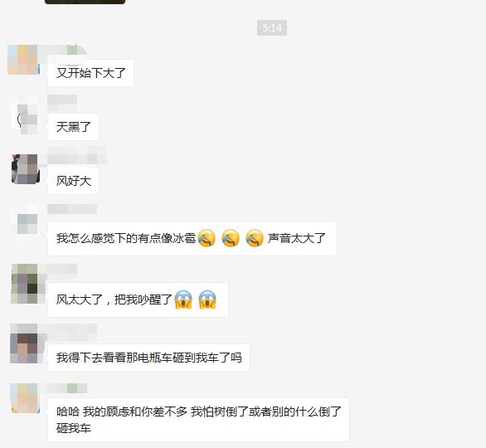486x448 pixels.
Task: Click the first screaming emoji after 吵醒了
Action: coord(183,299)
